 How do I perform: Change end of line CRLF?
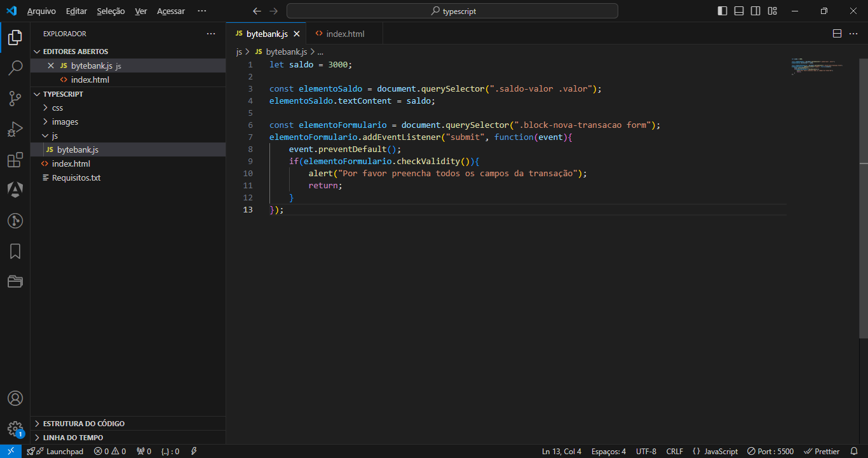pyautogui.click(x=674, y=451)
